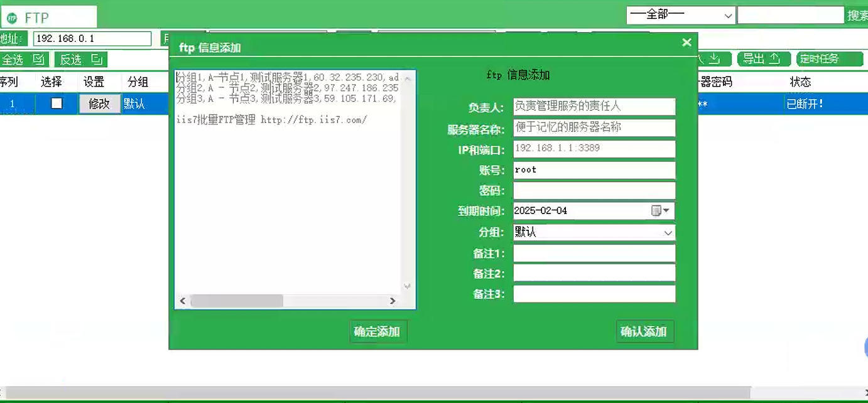Click the 负责人 input field
The image size is (868, 403).
[x=594, y=107]
